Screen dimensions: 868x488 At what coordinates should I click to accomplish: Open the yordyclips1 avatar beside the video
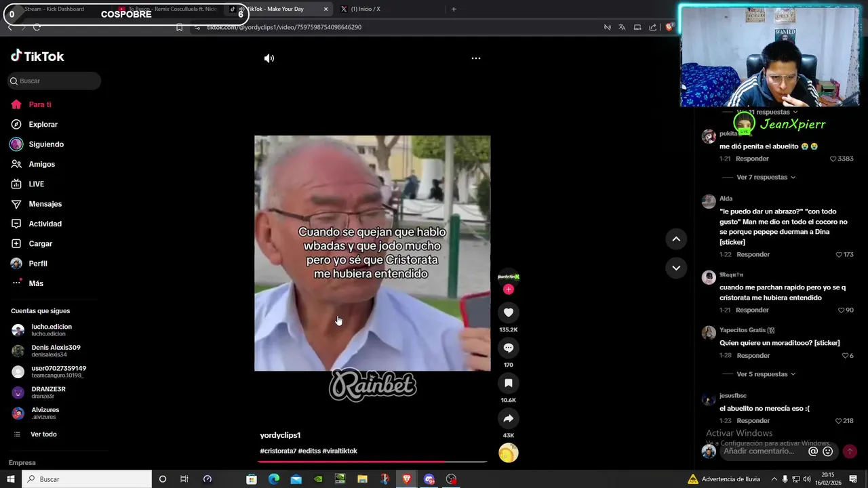pos(509,277)
